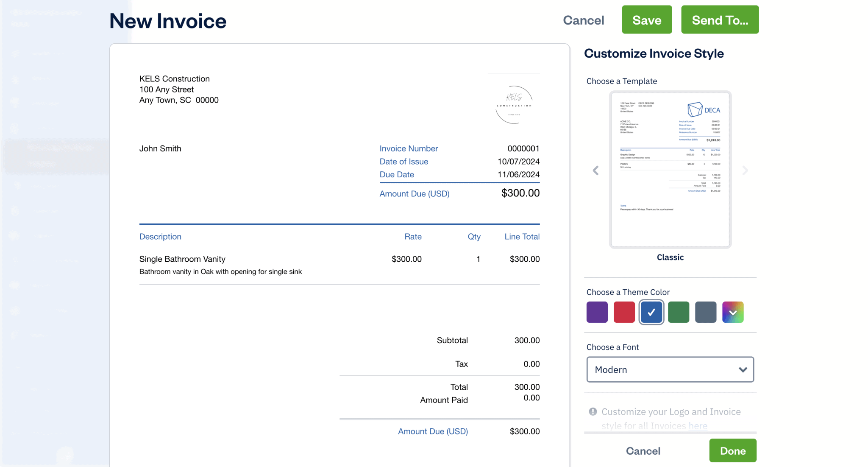The image size is (868, 467).
Task: Select the green theme color
Action: 678,312
